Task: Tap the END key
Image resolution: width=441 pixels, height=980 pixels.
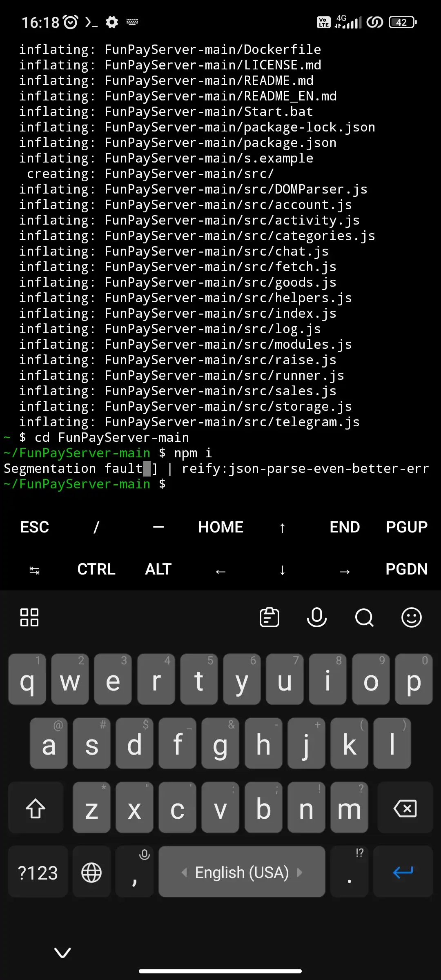Action: (345, 527)
